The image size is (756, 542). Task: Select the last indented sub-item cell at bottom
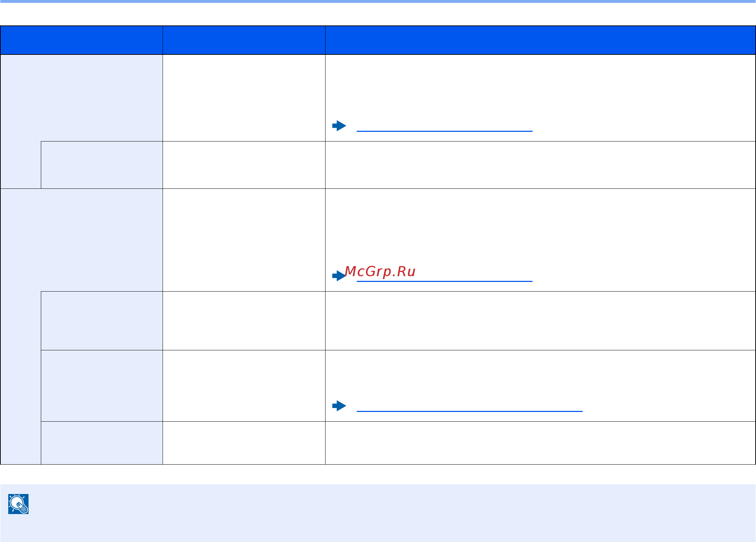(102, 443)
